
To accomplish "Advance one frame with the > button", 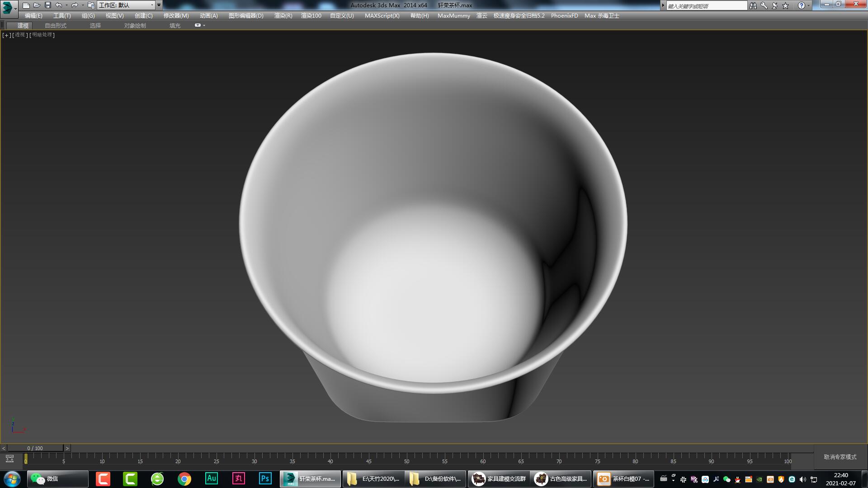I will coord(67,448).
